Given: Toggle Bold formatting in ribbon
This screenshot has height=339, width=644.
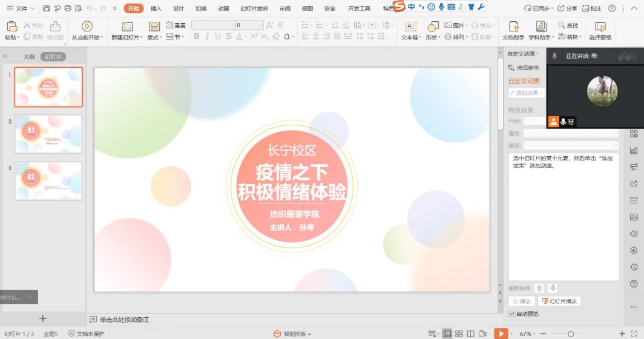Looking at the screenshot, I should click(197, 37).
